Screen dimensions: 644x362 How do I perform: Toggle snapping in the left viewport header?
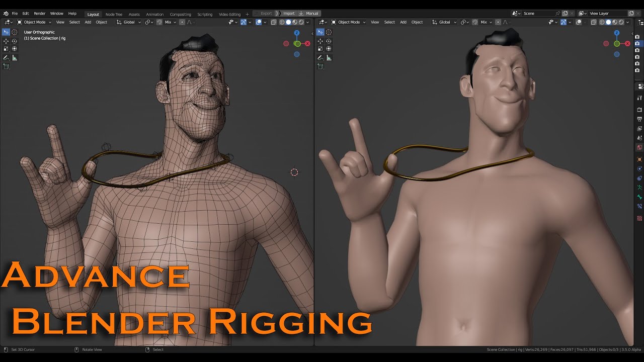159,22
